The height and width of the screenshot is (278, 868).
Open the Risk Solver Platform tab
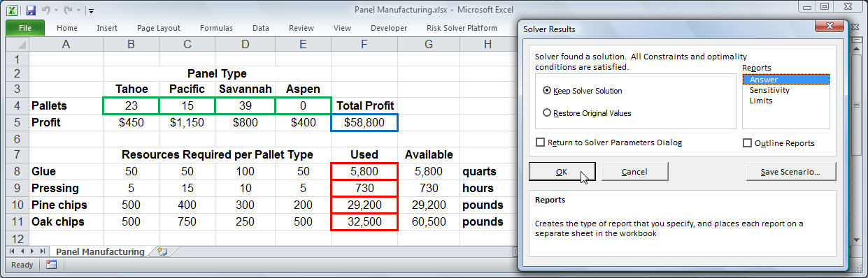(462, 28)
